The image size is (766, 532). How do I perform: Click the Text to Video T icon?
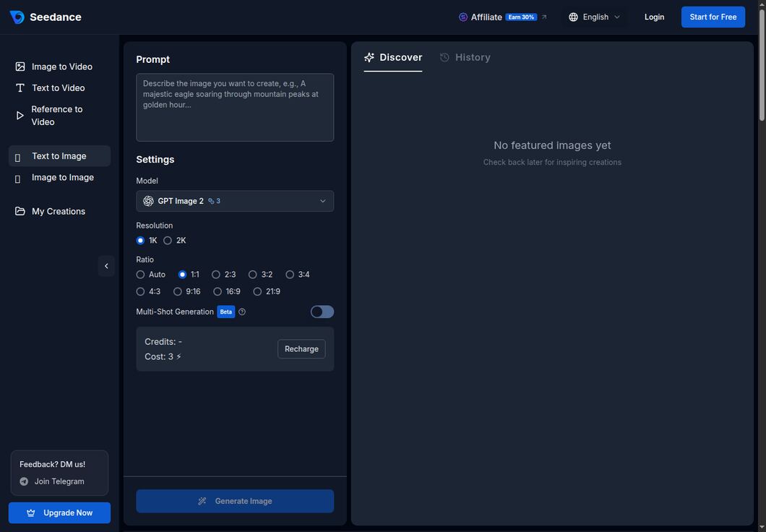pyautogui.click(x=20, y=88)
